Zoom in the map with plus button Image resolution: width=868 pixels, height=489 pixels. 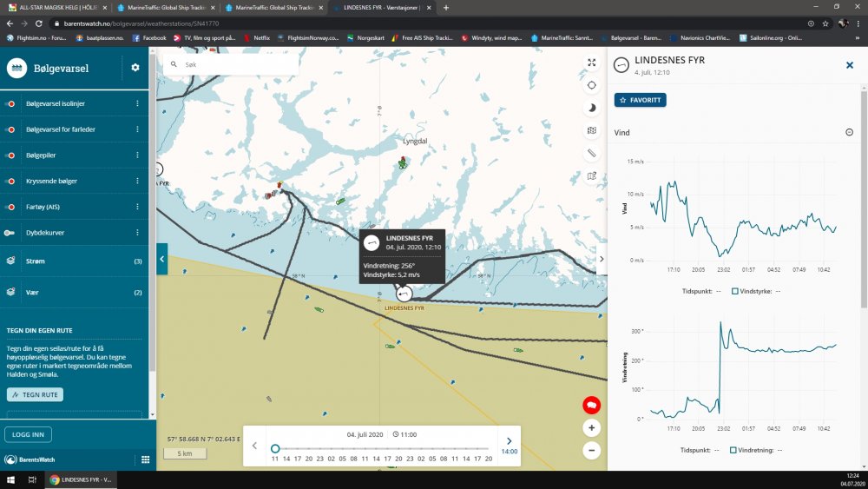pos(592,428)
